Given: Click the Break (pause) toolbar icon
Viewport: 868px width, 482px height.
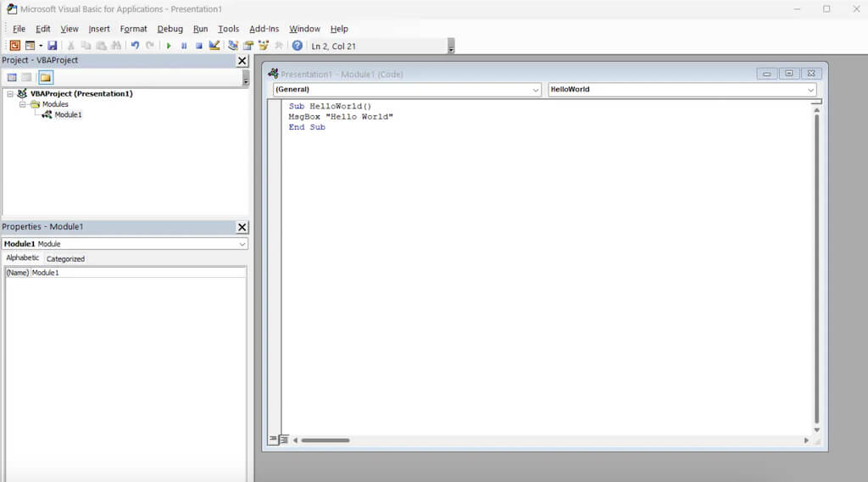Looking at the screenshot, I should 184,46.
